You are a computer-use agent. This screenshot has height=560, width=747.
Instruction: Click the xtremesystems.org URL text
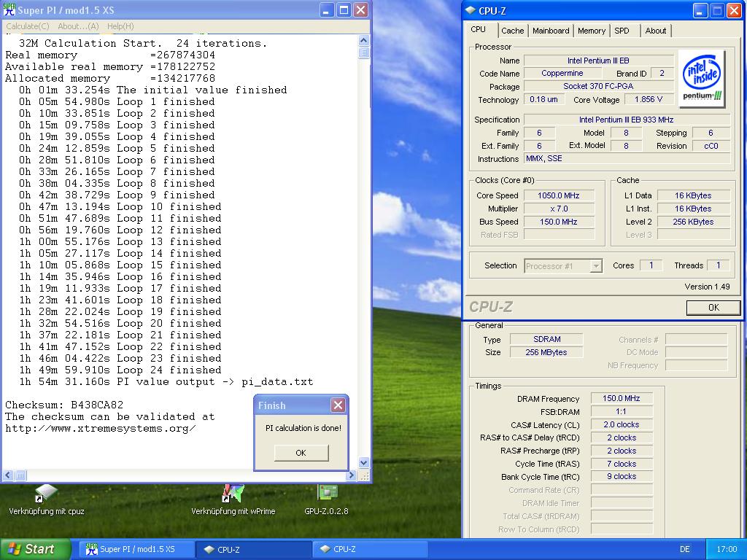(x=101, y=428)
